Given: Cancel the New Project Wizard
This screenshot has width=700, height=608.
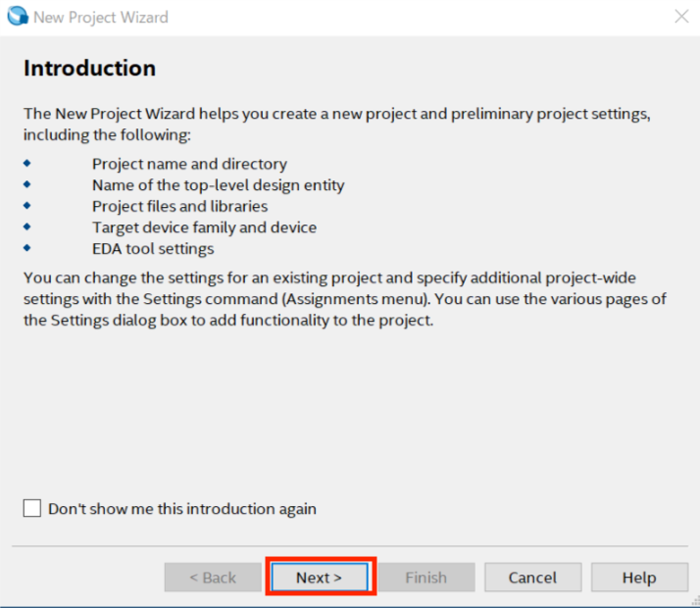Looking at the screenshot, I should coord(533,578).
